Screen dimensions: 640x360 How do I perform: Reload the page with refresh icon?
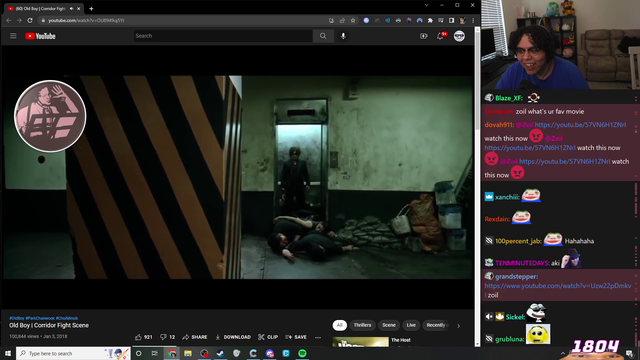coord(30,20)
